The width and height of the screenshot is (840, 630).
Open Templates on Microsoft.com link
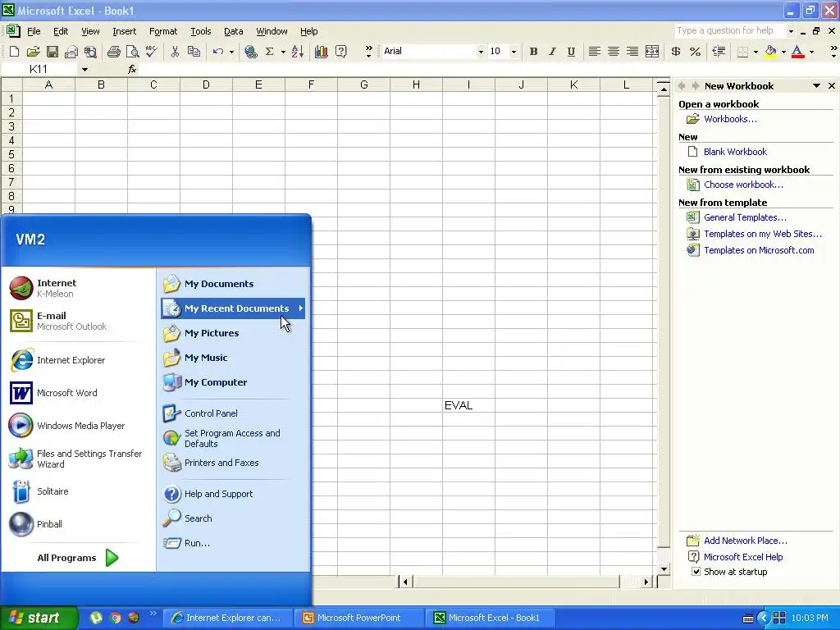(x=759, y=250)
